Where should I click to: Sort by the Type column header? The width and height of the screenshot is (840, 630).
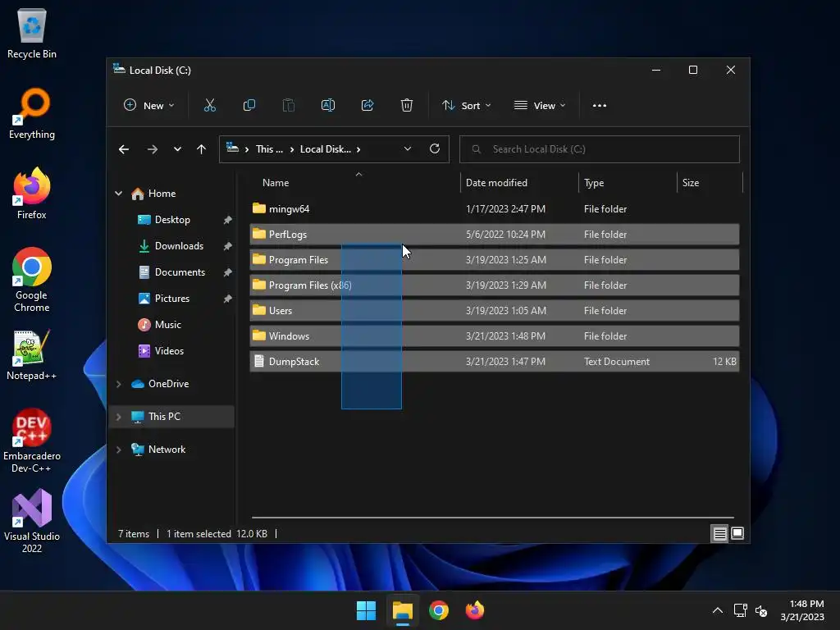pos(628,183)
